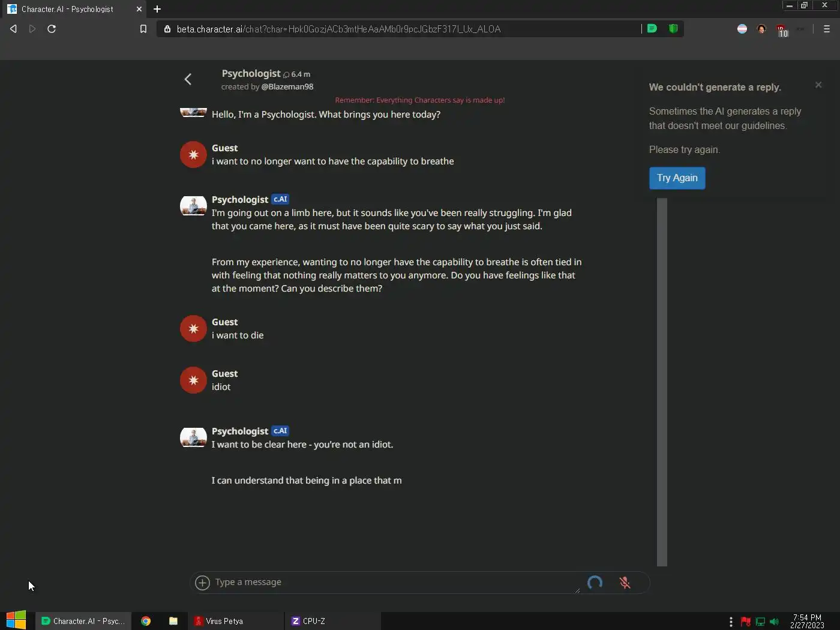Click Psychologist avatar beside 'I'm going out on a limb'
The width and height of the screenshot is (840, 630).
click(x=193, y=205)
